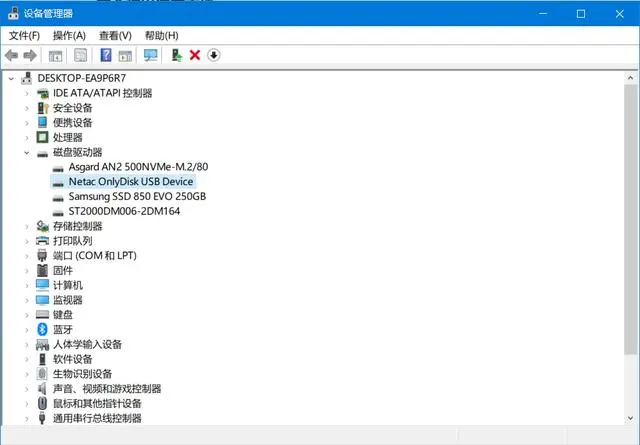
Task: Expand the 通用串行总线控制器 category
Action: (x=27, y=418)
